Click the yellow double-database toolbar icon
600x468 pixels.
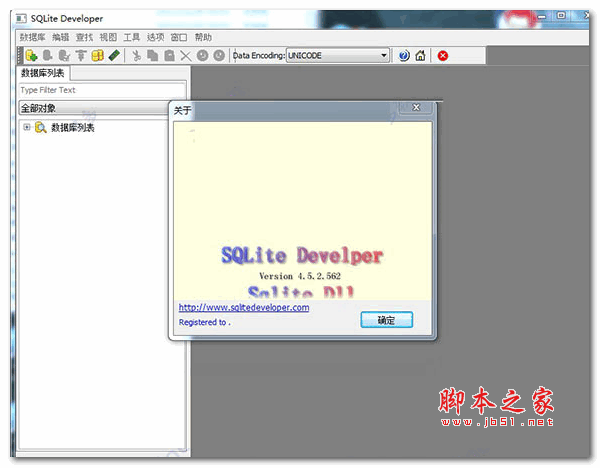pyautogui.click(x=97, y=56)
